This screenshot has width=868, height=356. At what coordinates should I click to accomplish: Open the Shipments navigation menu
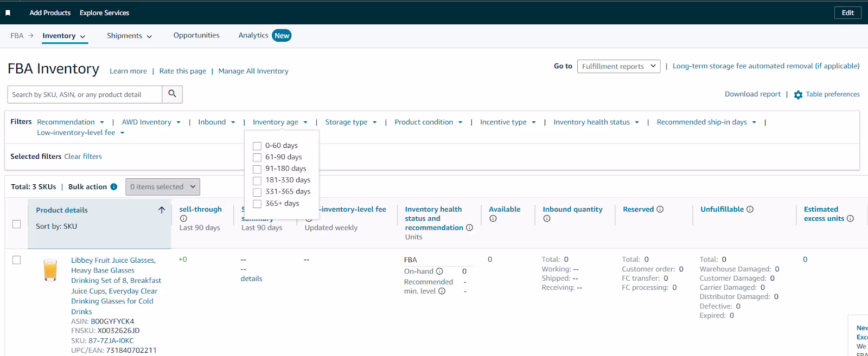pos(129,36)
